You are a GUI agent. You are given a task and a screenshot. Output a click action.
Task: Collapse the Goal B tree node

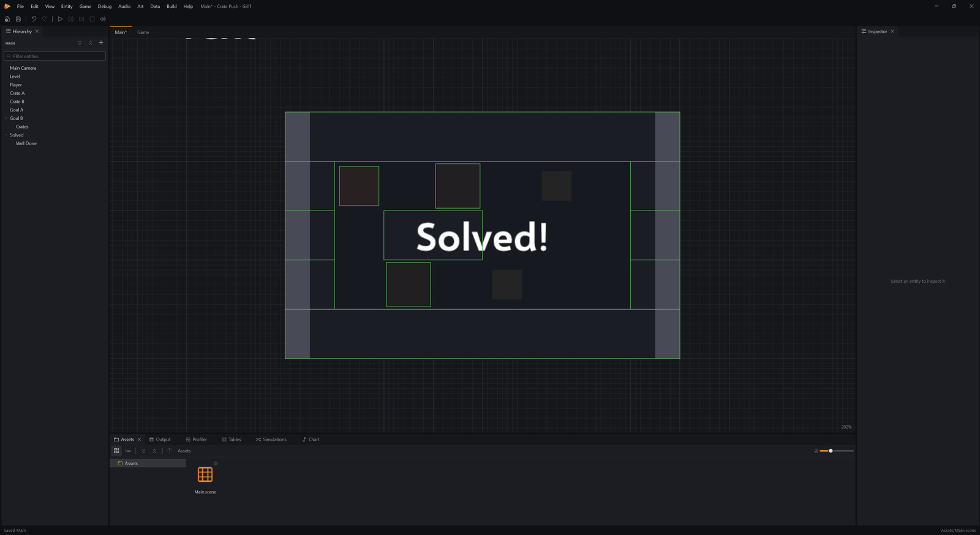(x=6, y=118)
